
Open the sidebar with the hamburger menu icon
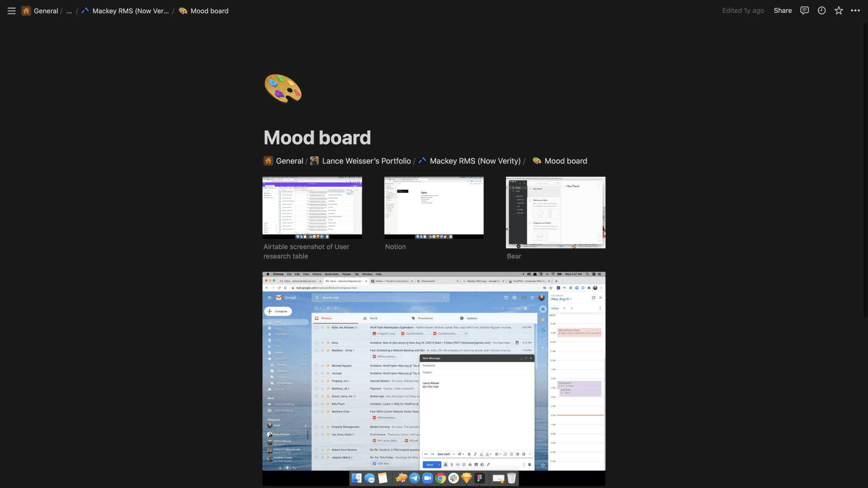click(x=11, y=11)
